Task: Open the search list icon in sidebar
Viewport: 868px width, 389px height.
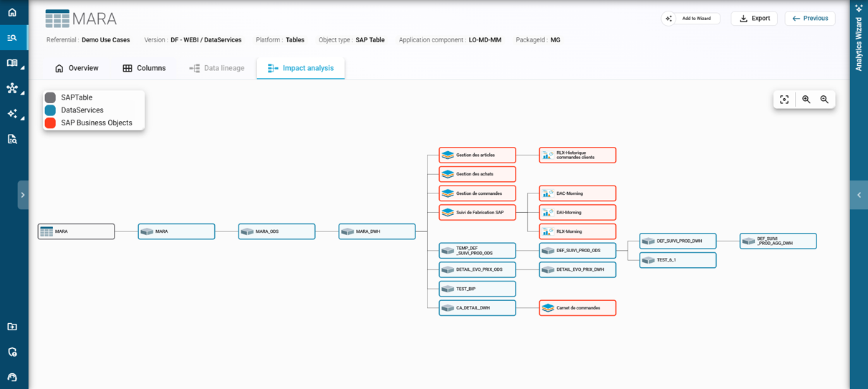Action: (x=12, y=37)
